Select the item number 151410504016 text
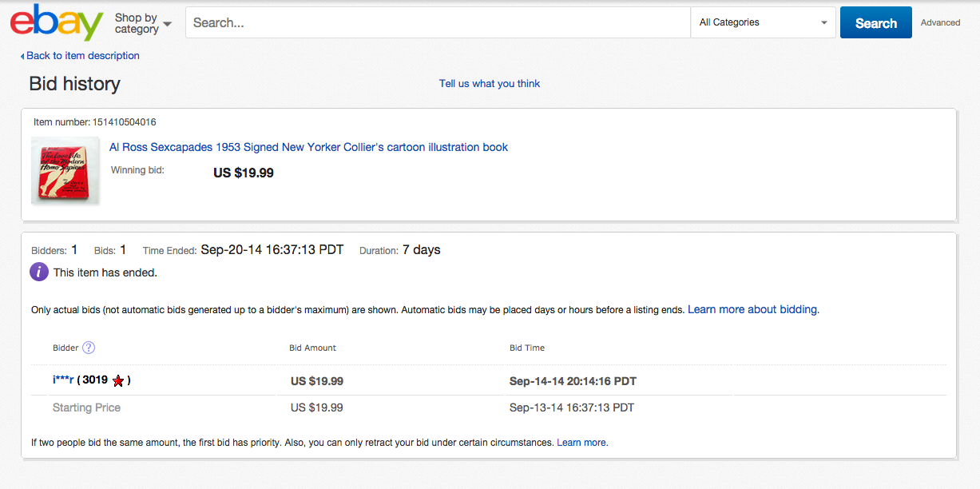 click(x=124, y=122)
